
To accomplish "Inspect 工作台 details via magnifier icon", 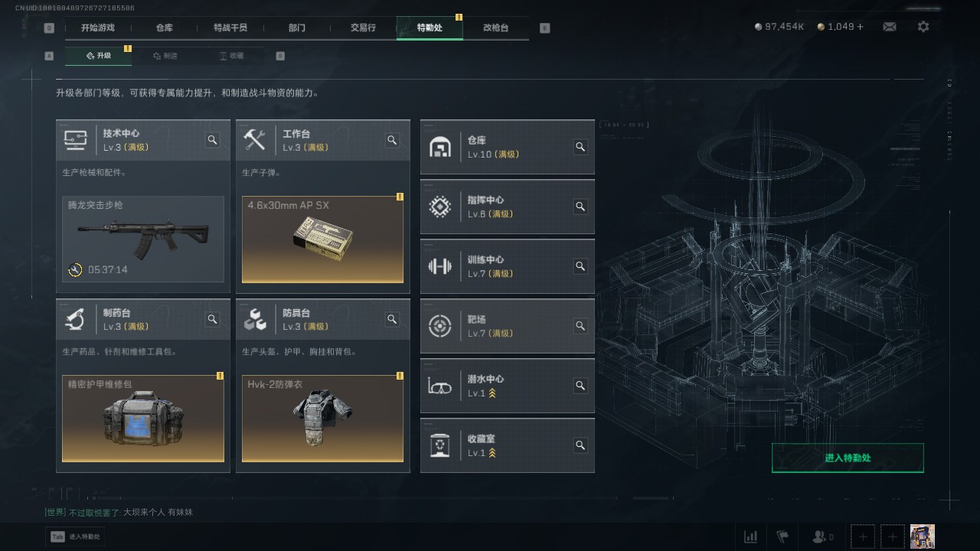I will 392,140.
